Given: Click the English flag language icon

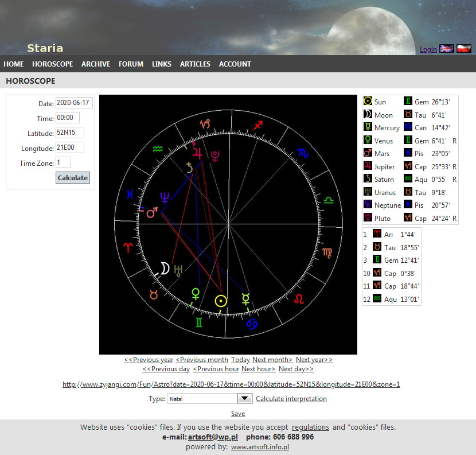Looking at the screenshot, I should point(446,49).
